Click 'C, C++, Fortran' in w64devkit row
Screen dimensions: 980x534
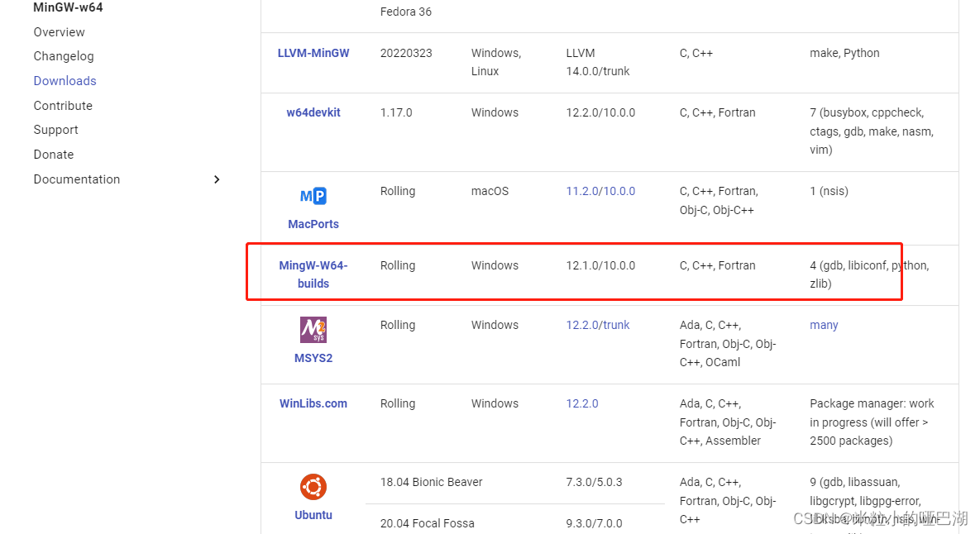[718, 112]
